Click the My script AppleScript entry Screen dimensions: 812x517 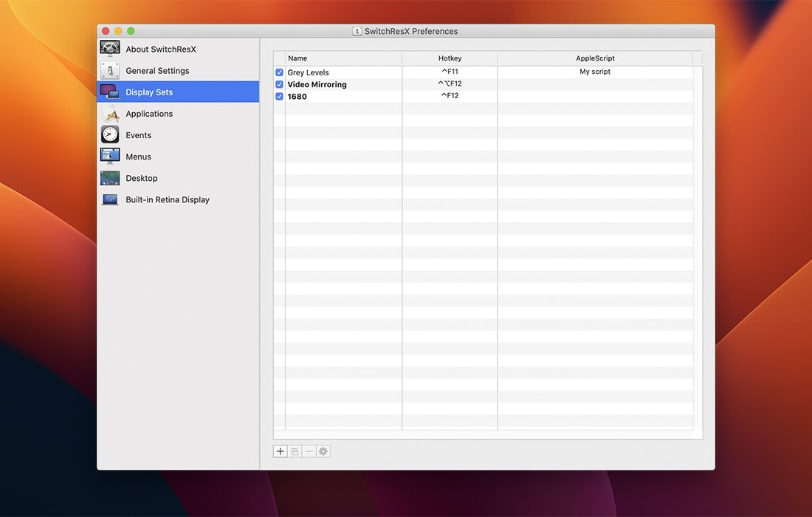[x=595, y=72]
